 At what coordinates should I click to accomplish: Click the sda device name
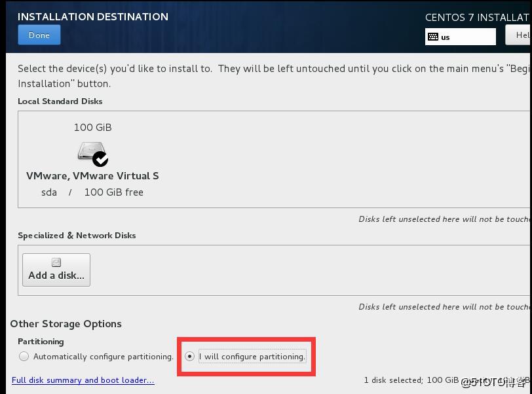(x=49, y=192)
